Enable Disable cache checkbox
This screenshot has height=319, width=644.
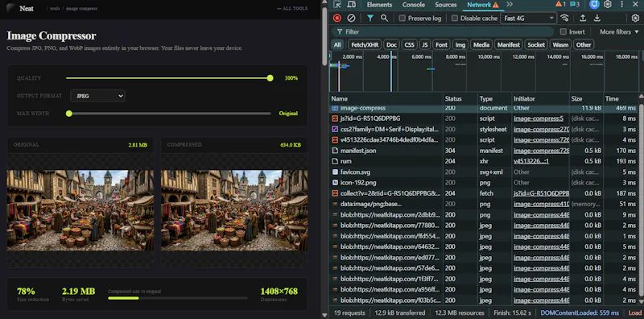tap(455, 18)
